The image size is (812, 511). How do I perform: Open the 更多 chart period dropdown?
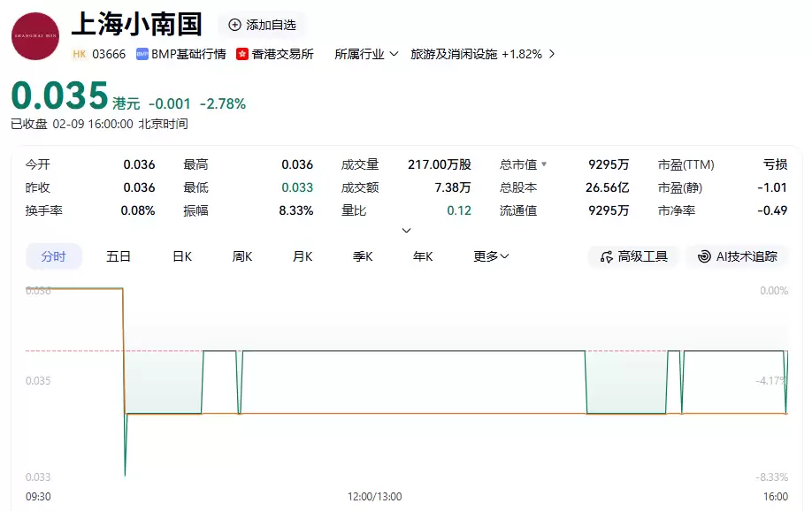coord(490,255)
